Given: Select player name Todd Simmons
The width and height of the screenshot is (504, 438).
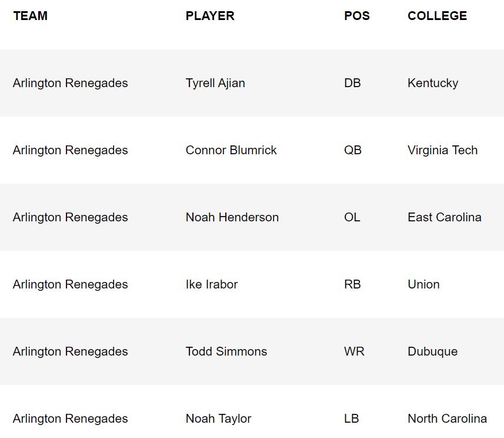Looking at the screenshot, I should (x=226, y=351).
